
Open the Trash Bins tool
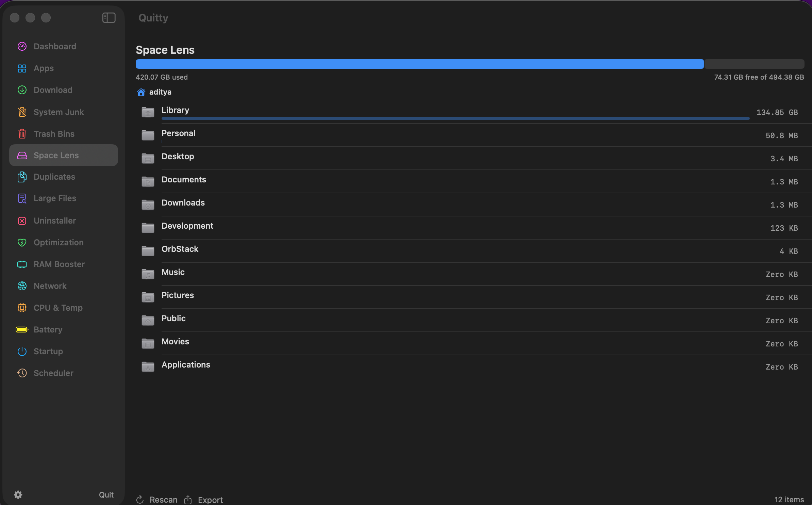tap(54, 134)
